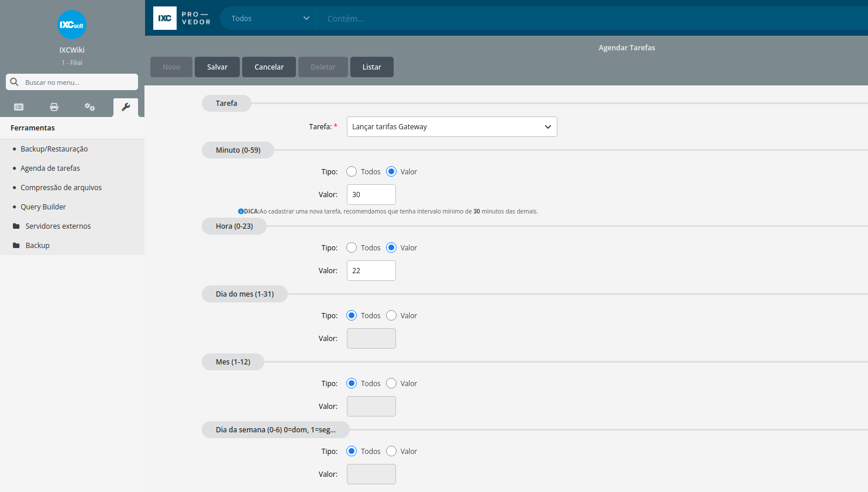
Task: Open Agenda de tarefas menu item
Action: pos(50,168)
